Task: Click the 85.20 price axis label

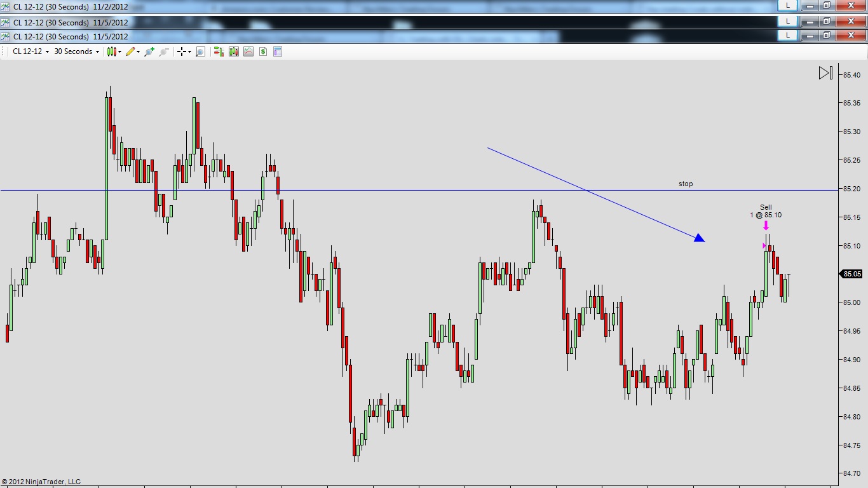Action: (x=852, y=189)
